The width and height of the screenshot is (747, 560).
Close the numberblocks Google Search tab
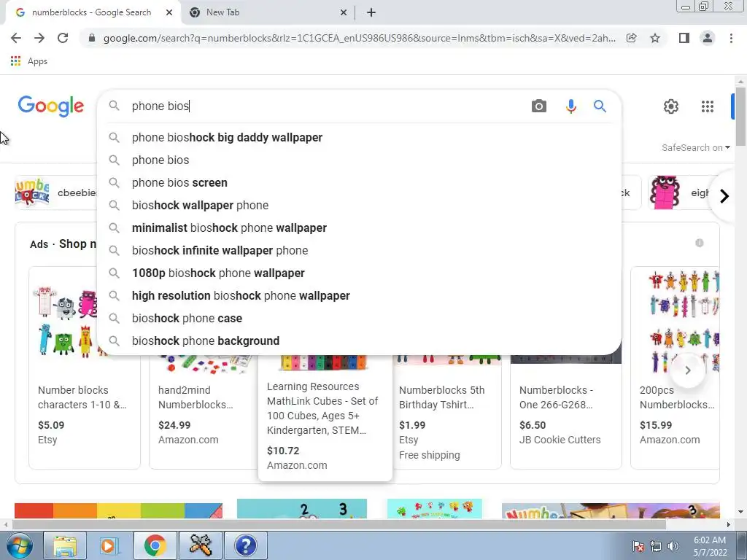click(169, 13)
